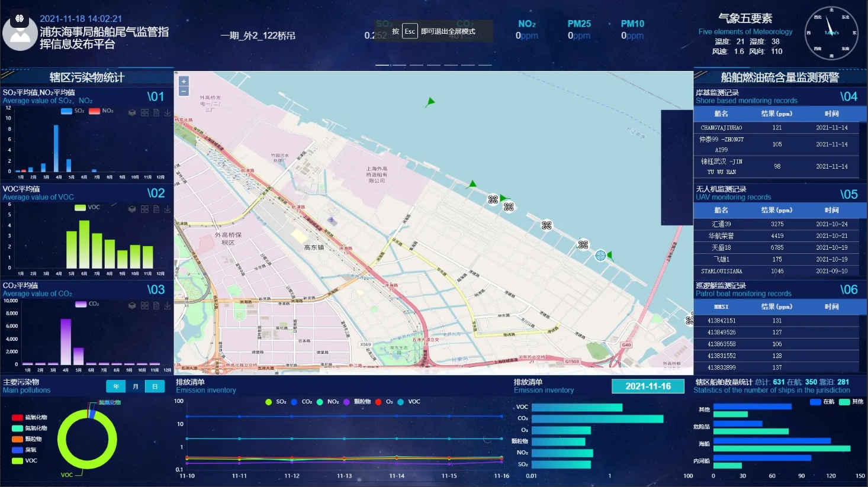Select the 日 period tab
Viewport: 868px width, 487px height.
155,386
